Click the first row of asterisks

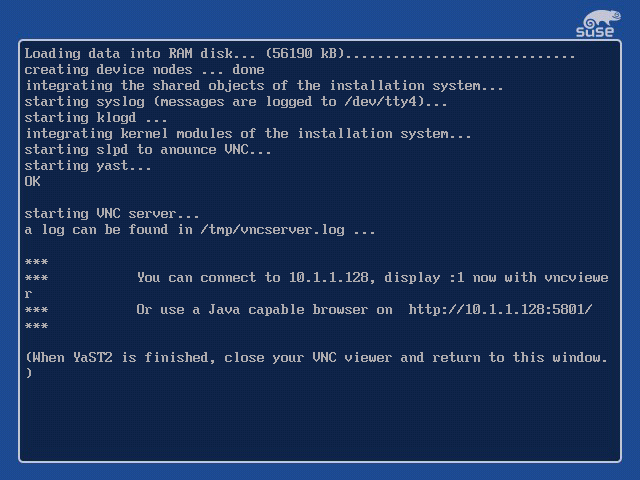pos(36,262)
